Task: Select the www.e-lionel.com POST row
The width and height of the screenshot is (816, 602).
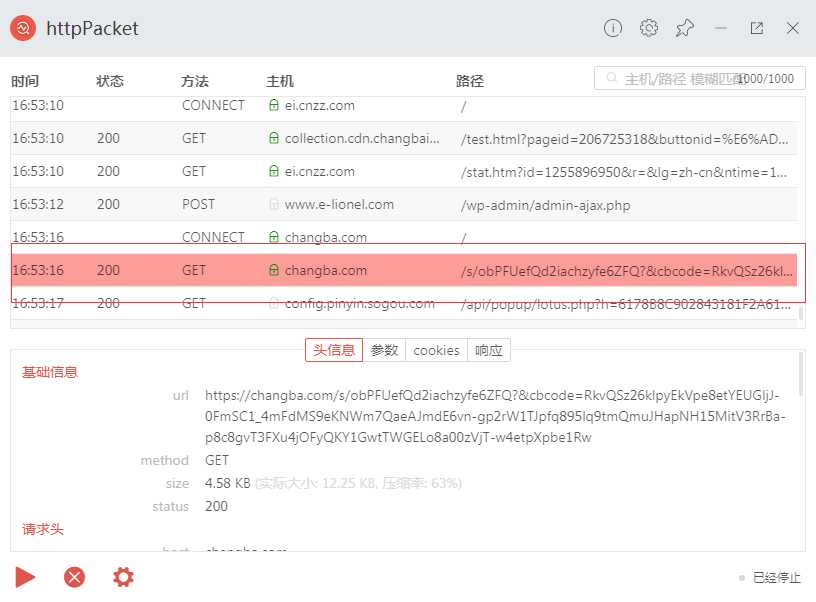Action: (x=404, y=204)
